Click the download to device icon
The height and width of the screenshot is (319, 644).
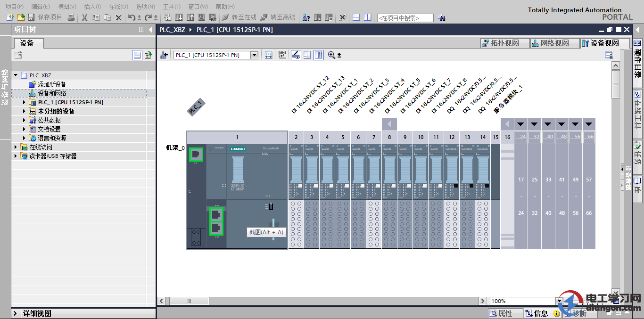(x=179, y=17)
